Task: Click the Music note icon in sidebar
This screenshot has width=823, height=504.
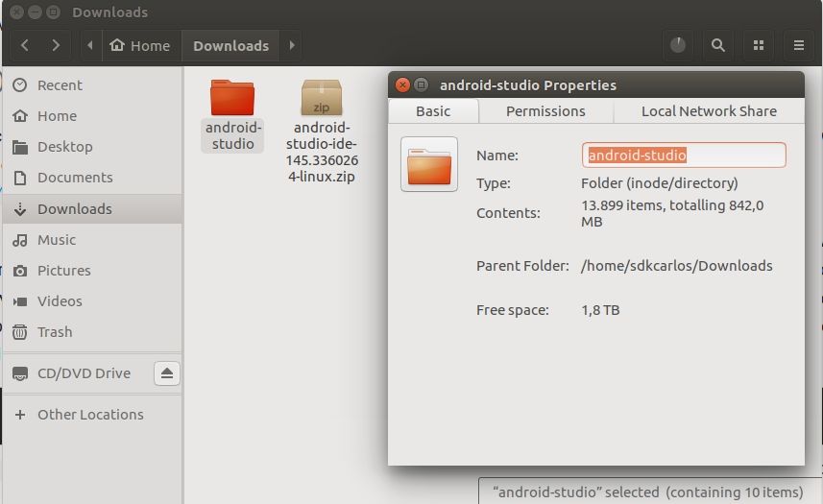Action: pos(20,240)
